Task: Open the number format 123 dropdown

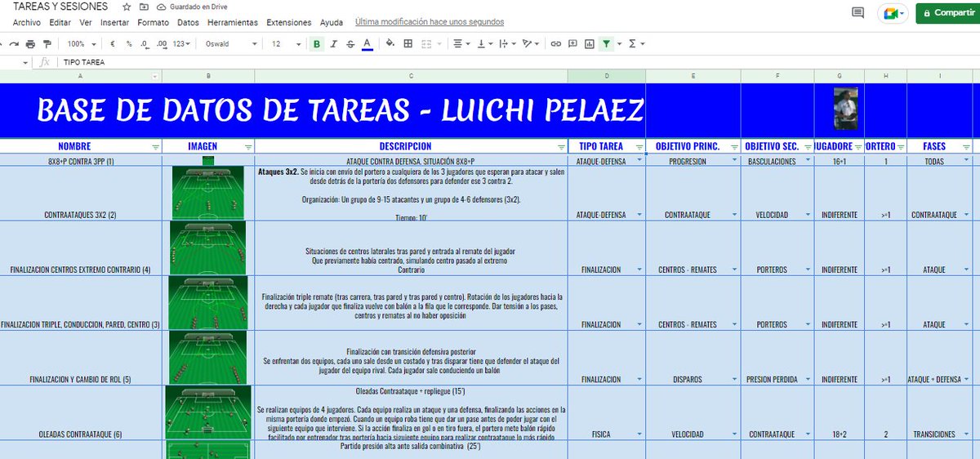Action: click(182, 43)
